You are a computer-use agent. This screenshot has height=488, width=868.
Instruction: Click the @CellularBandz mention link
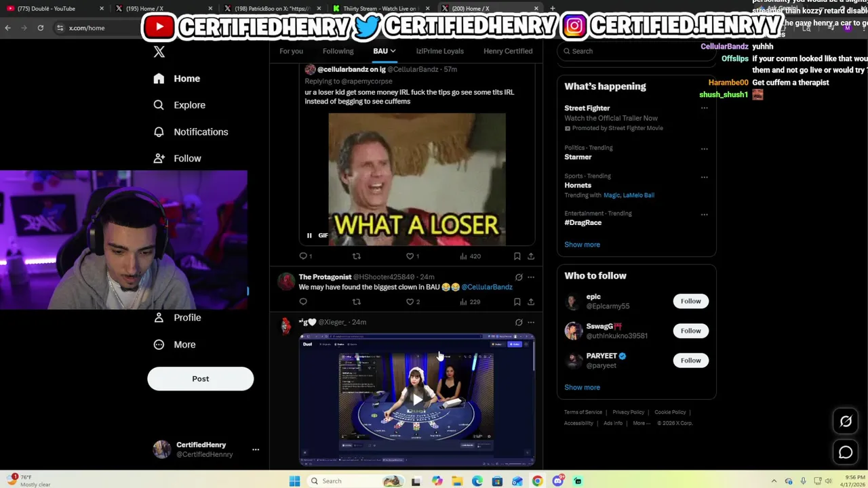(x=487, y=287)
